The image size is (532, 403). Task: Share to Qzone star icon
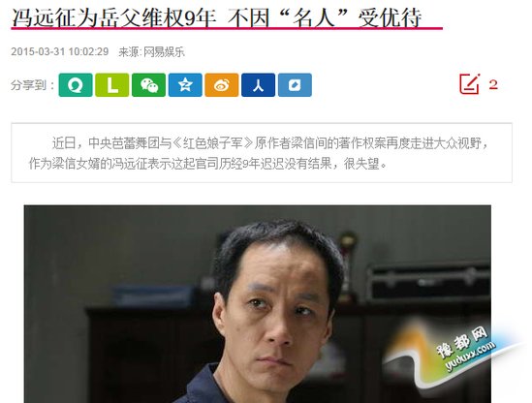coord(185,85)
